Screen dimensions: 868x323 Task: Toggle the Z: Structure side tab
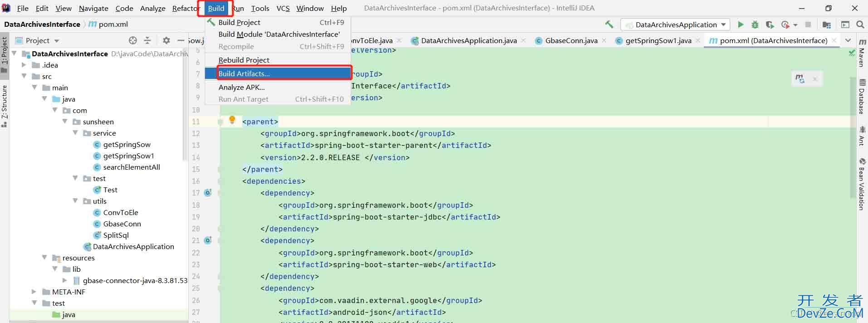tap(5, 106)
